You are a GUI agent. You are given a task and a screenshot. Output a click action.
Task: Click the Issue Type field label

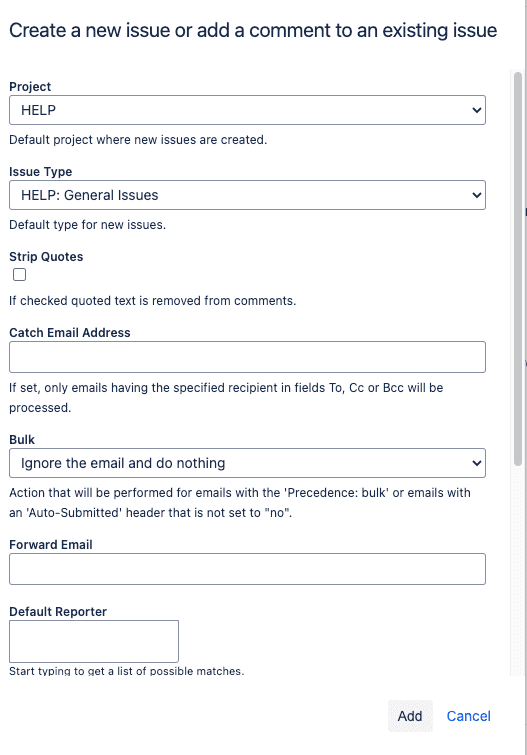coord(40,172)
